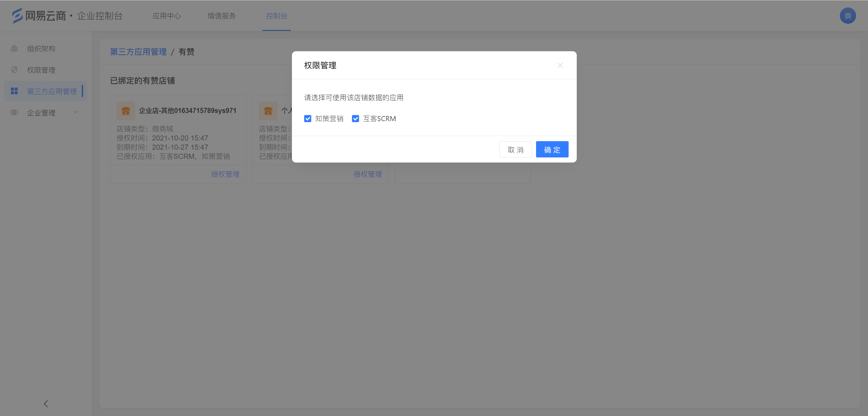Click the 请选择可使用该店铺数据的应用 prompt text
The width and height of the screenshot is (868, 416).
pos(354,98)
